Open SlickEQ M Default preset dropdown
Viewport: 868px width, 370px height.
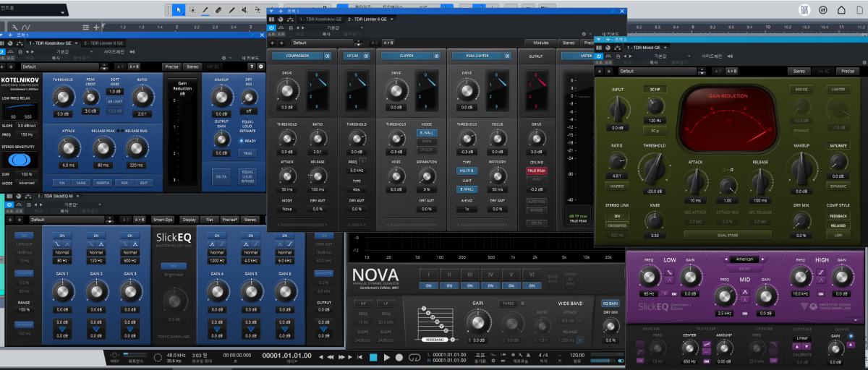click(65, 219)
